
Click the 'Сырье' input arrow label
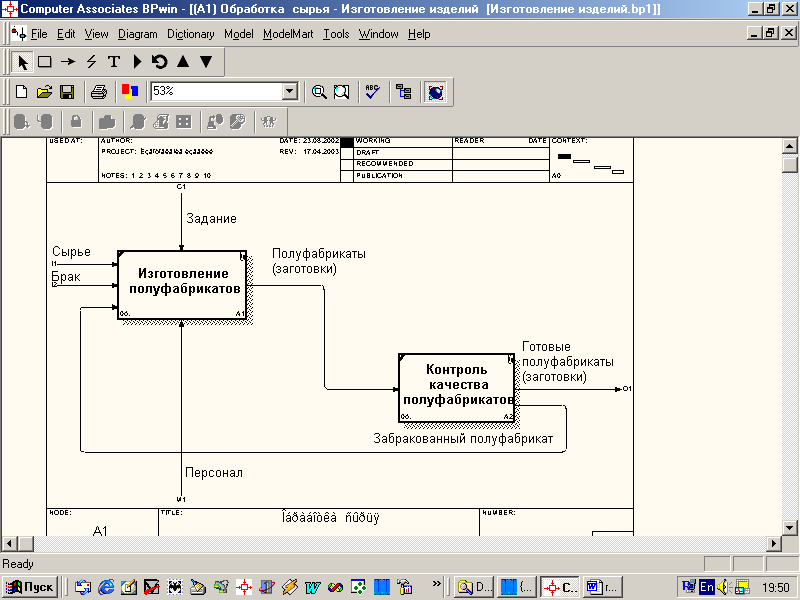coord(71,252)
